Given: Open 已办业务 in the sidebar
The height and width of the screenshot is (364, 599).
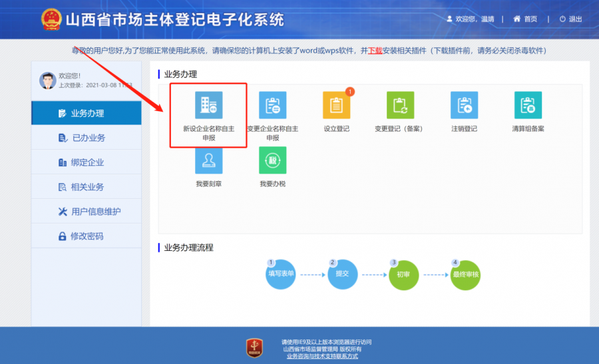Looking at the screenshot, I should click(x=87, y=138).
